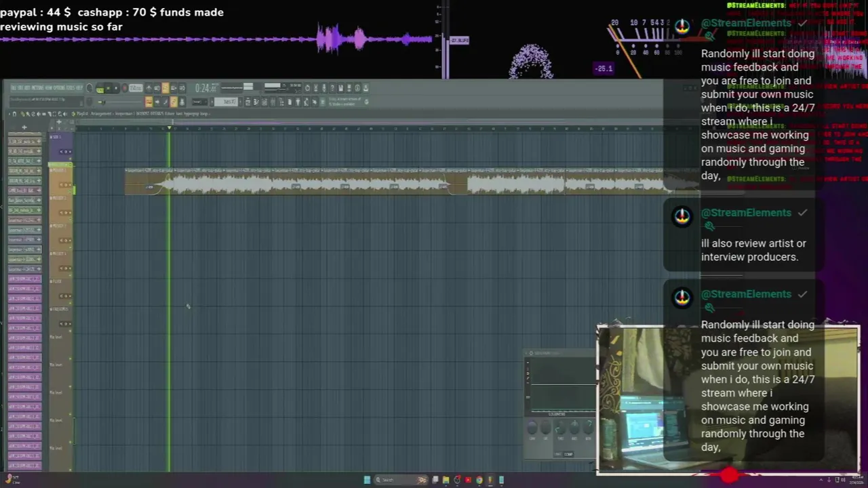Open the Loudness plugin menu arrow
868x488 pixels.
pos(526,353)
